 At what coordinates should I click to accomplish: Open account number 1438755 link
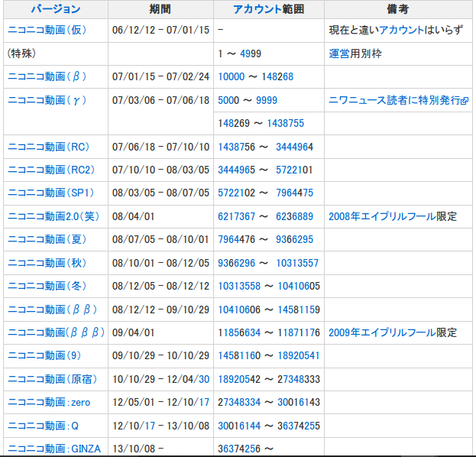[x=285, y=123]
